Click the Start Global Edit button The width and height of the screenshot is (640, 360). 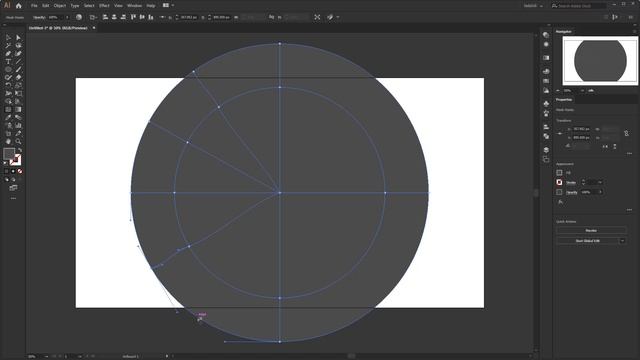pos(587,241)
